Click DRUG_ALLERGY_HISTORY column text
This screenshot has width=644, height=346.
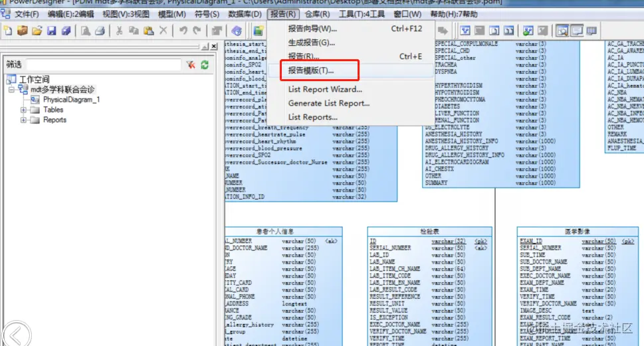[x=457, y=148]
